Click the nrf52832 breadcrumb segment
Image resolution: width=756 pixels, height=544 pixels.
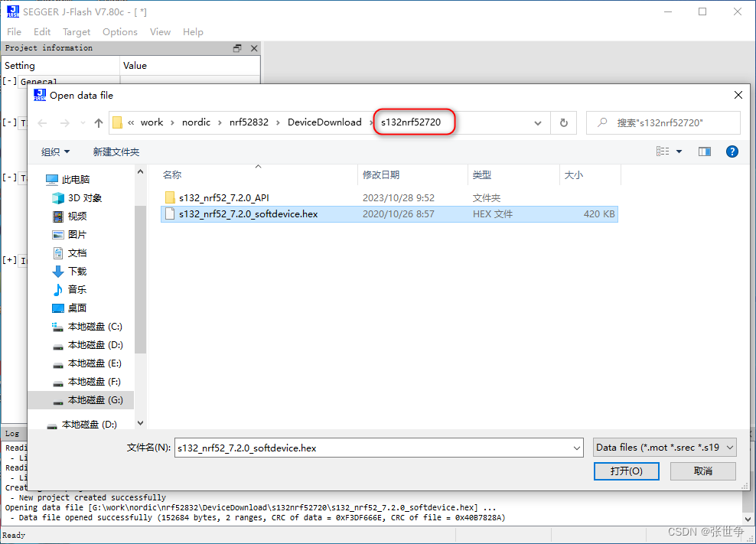pyautogui.click(x=249, y=122)
